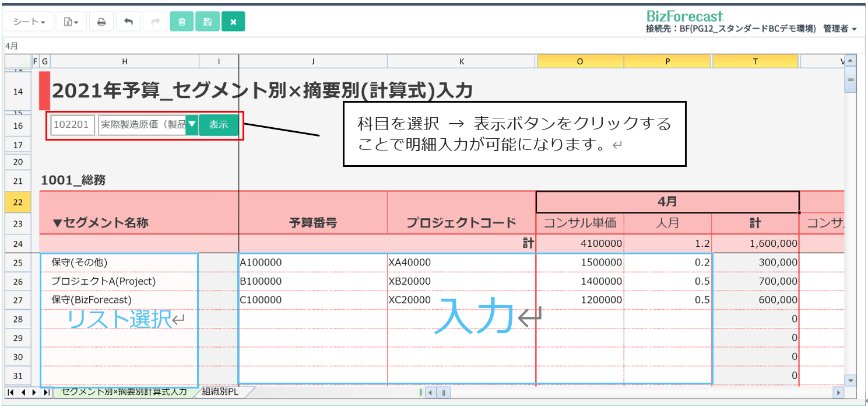Open the シート dropdown menu
This screenshot has width=868, height=406.
[29, 22]
